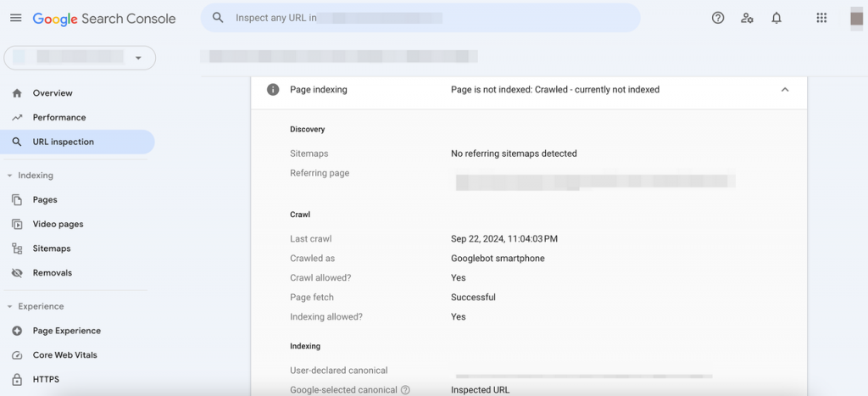Image resolution: width=868 pixels, height=396 pixels.
Task: Collapse the Page indexing section chevron
Action: pyautogui.click(x=784, y=90)
